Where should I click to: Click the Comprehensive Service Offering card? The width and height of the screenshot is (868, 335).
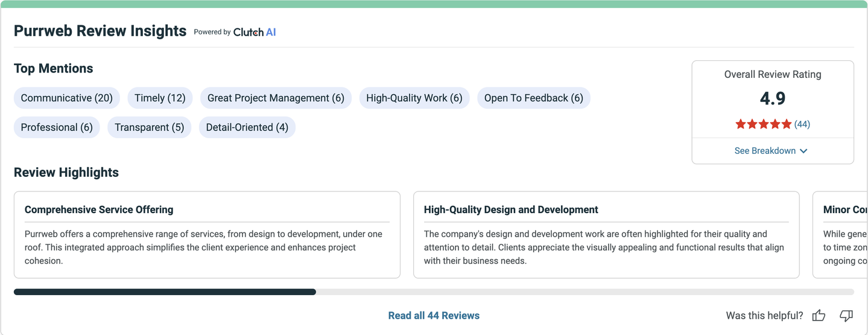[x=207, y=235]
